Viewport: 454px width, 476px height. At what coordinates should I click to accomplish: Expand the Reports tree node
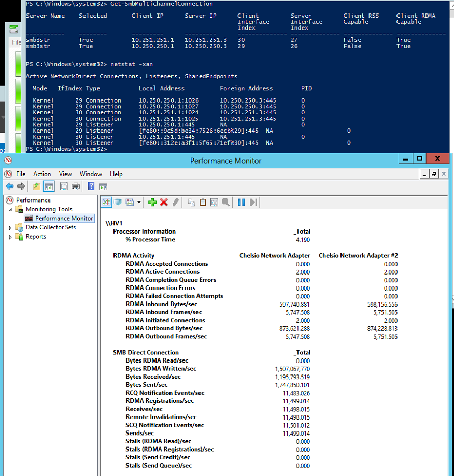(x=10, y=237)
